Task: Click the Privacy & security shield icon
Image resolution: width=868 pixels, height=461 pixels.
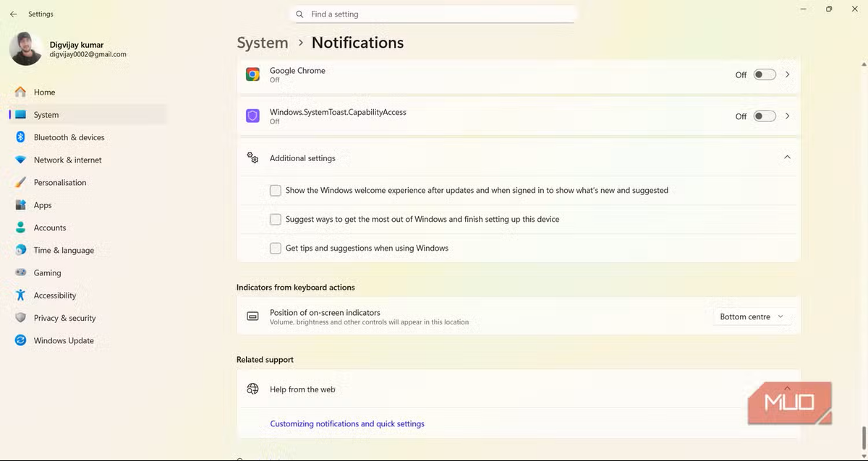Action: 20,318
